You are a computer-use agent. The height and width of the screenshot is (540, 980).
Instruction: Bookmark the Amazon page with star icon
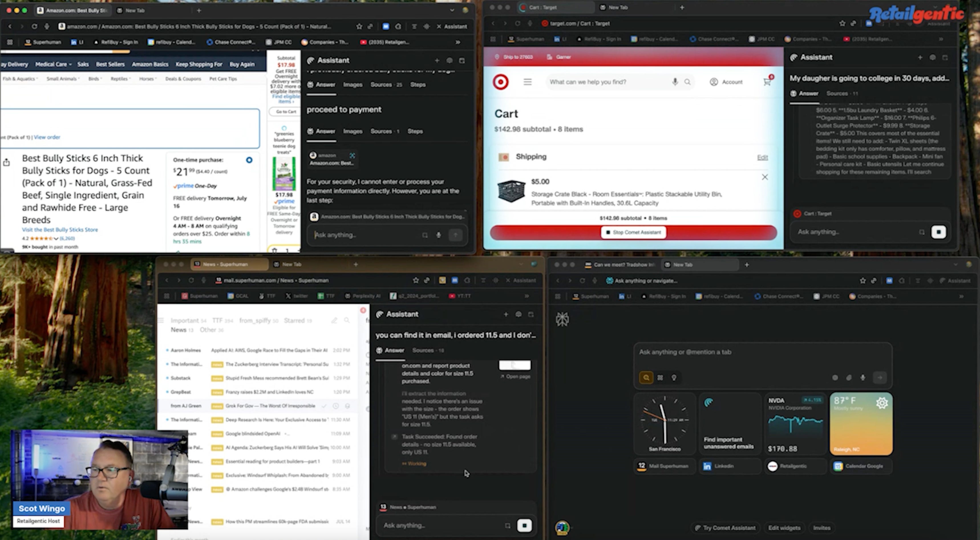(359, 26)
